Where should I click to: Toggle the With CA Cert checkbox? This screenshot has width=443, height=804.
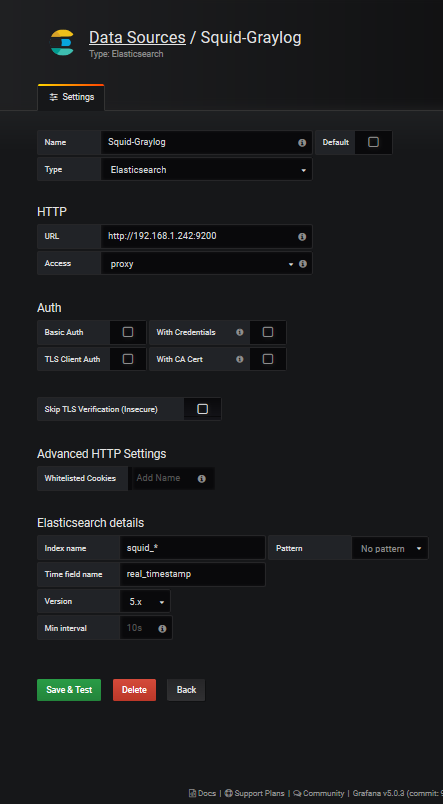pos(268,359)
